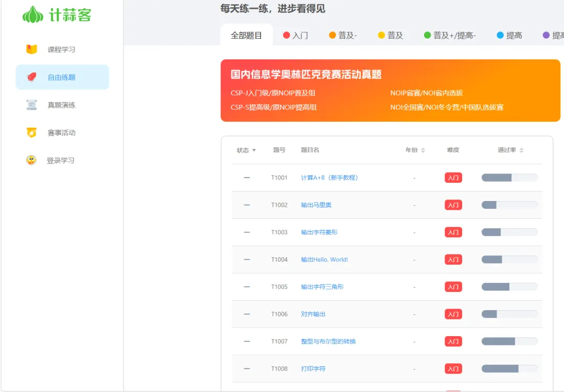Open problem 整型与布尔型的转换

(x=328, y=341)
